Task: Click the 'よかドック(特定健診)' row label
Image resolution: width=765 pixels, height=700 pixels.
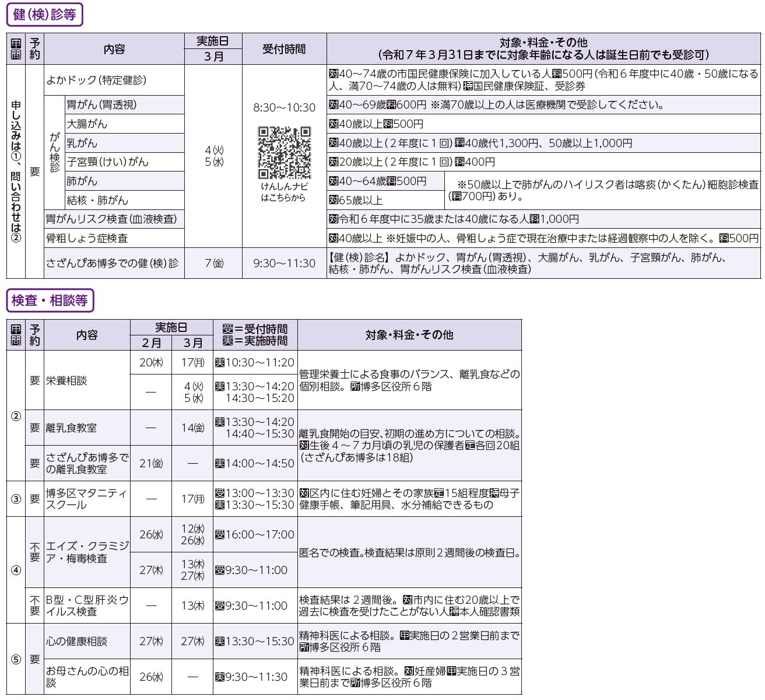Action: click(96, 80)
